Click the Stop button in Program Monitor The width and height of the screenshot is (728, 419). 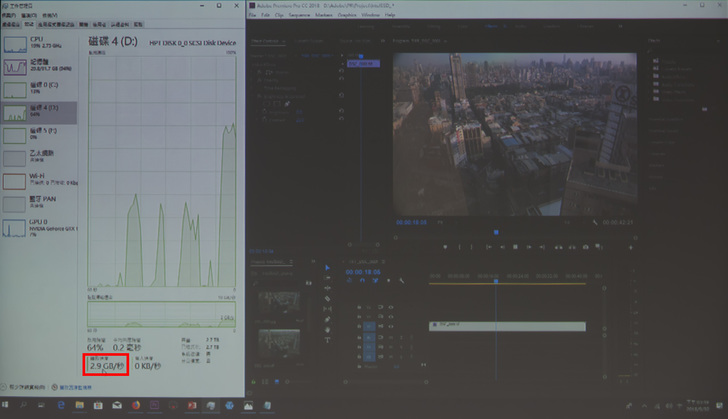point(515,246)
